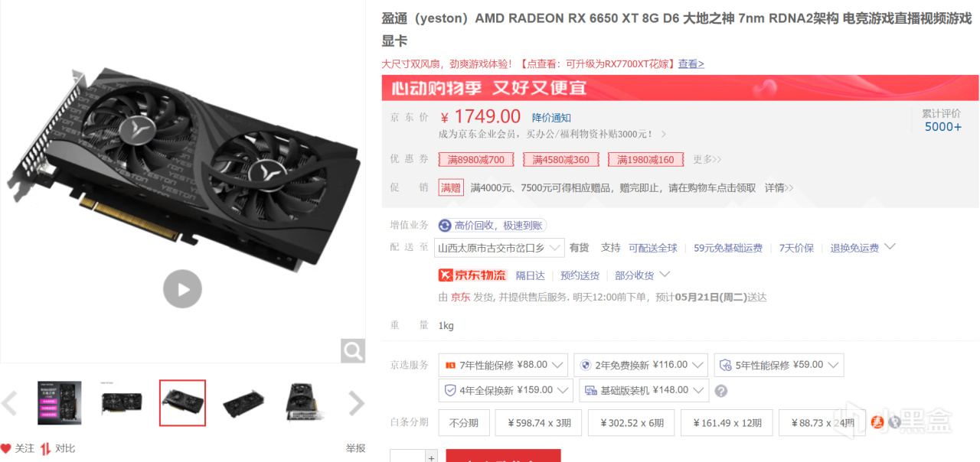The image size is (980, 462).
Task: Open the magnifier zoom icon
Action: point(353,351)
